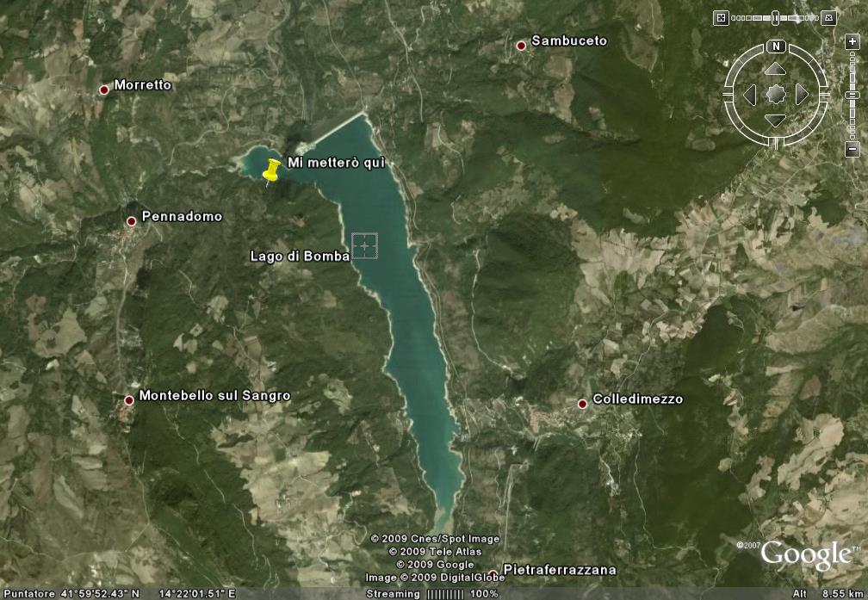The height and width of the screenshot is (600, 868).
Task: Select the 'Mi metterò quì' placemark label
Action: 336,163
